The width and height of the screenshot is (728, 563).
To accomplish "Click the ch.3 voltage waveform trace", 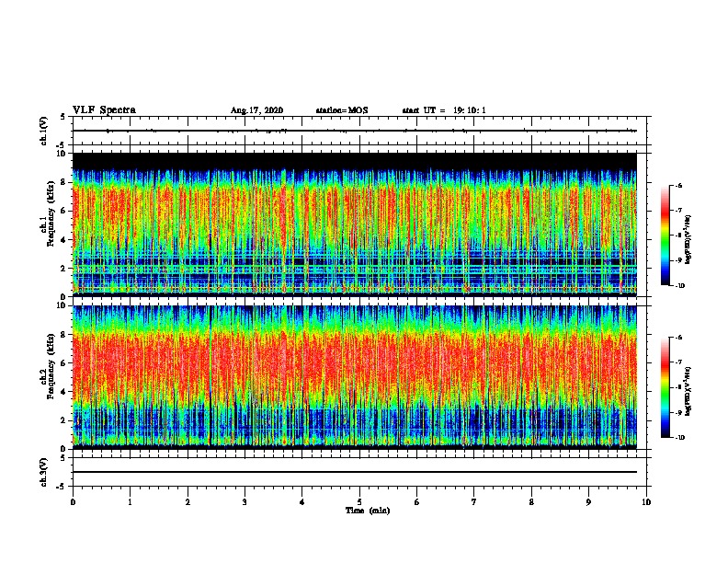I will (355, 472).
